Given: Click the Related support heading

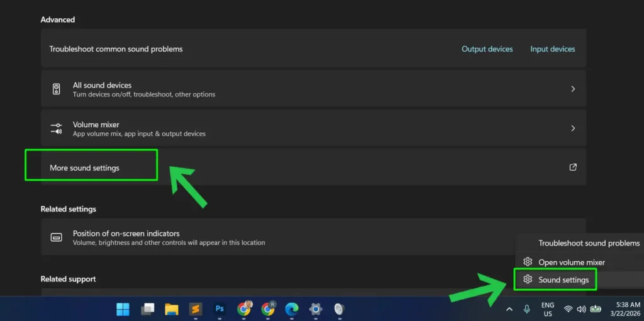Looking at the screenshot, I should (x=68, y=279).
